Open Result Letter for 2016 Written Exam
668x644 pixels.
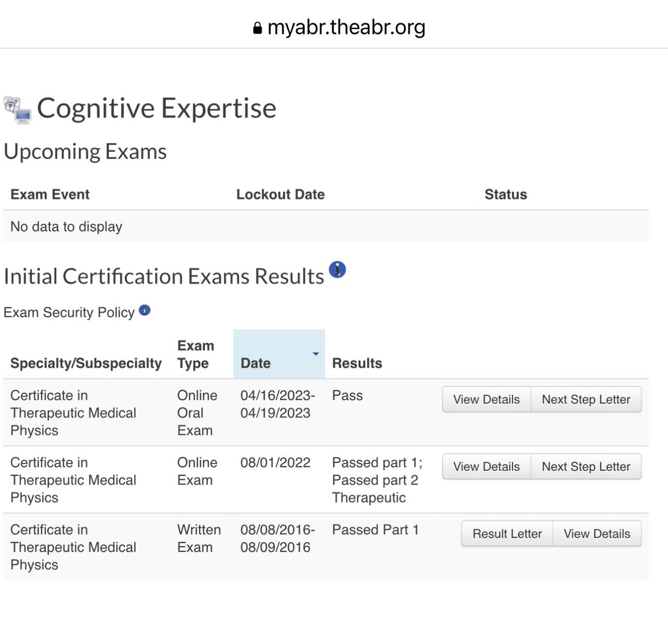pyautogui.click(x=507, y=534)
